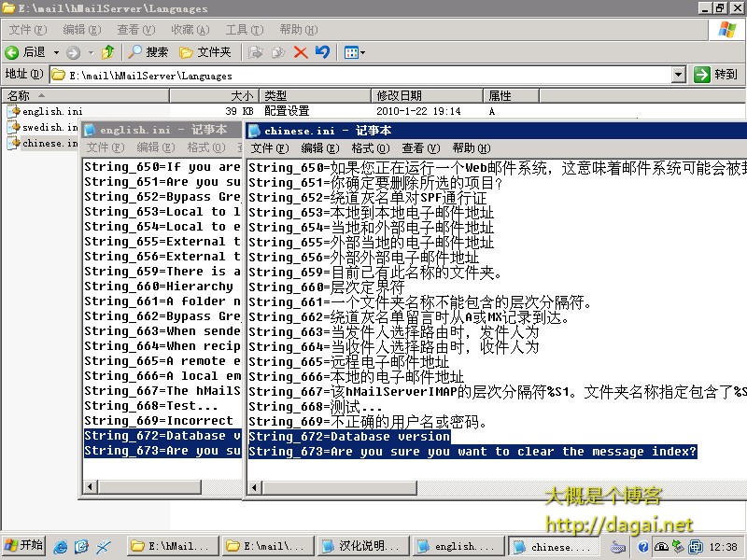
Task: Click String_672=Database version line in chinese.ini
Action: [x=349, y=437]
